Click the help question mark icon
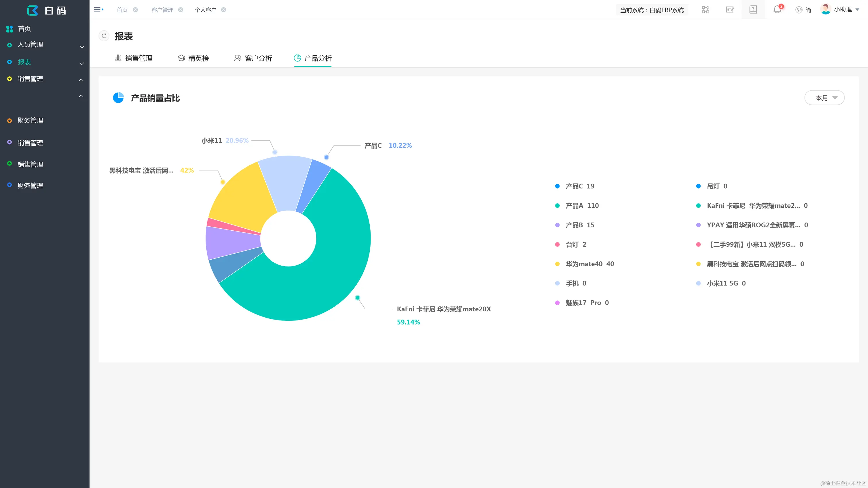 (753, 9)
